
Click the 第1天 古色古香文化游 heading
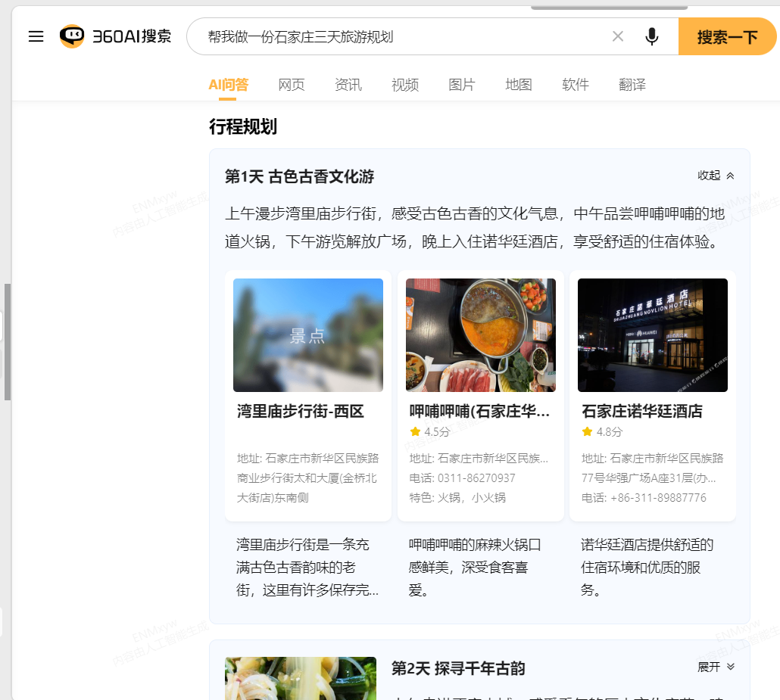pyautogui.click(x=299, y=176)
